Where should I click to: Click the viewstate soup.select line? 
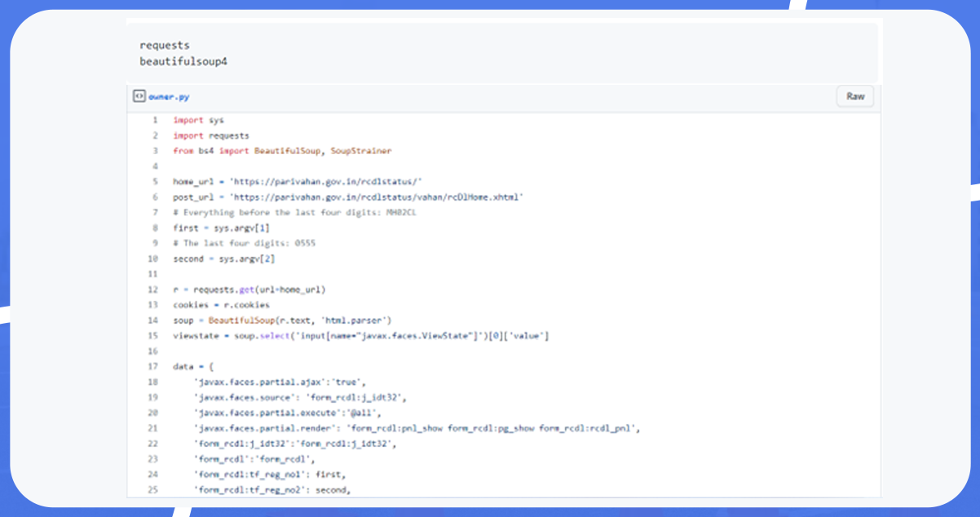click(360, 336)
